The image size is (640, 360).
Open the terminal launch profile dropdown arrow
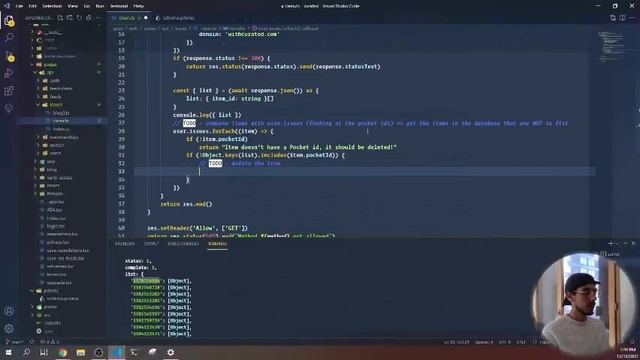617,243
